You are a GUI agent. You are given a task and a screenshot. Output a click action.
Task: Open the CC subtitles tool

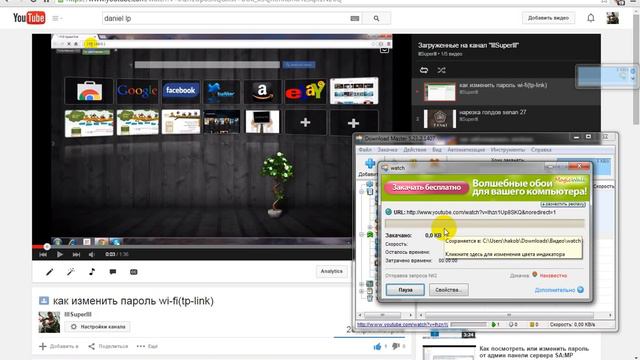133,272
